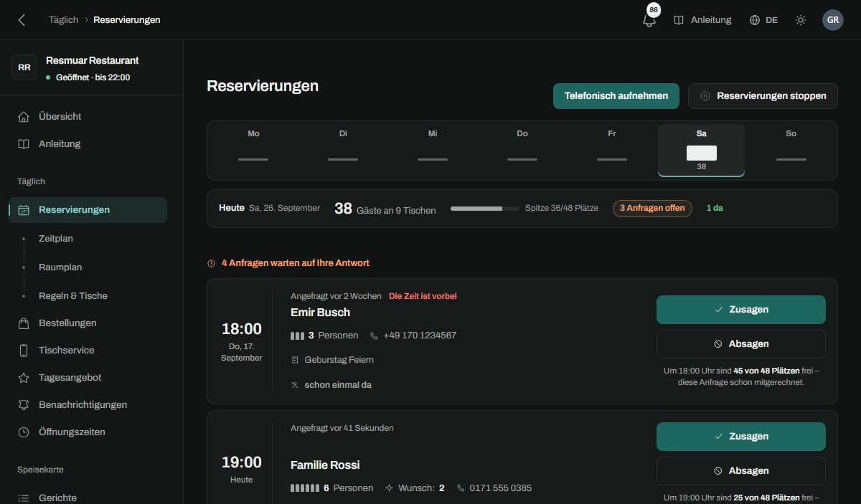Screen dimensions: 861x504
Task: Click the Heute Sa, 26. September label
Action: 269,208
